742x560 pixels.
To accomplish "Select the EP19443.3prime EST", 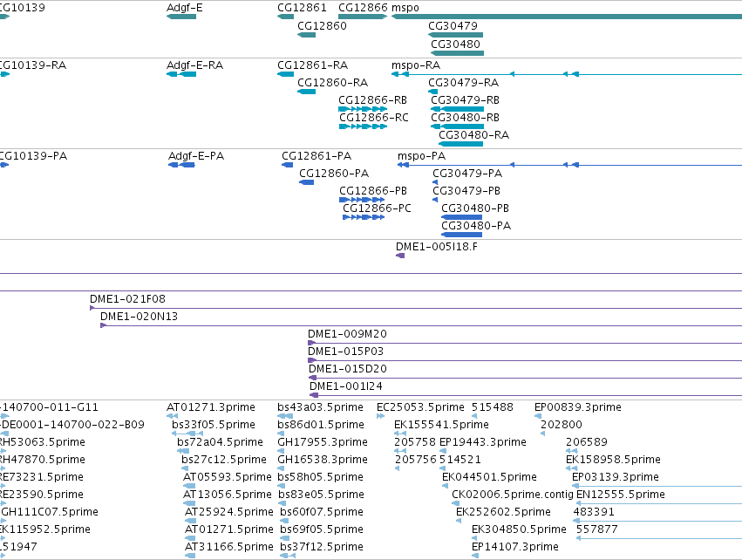I will tap(443, 452).
